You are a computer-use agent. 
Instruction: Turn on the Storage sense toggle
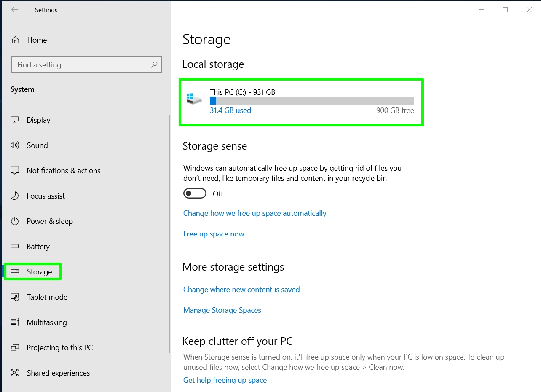195,193
